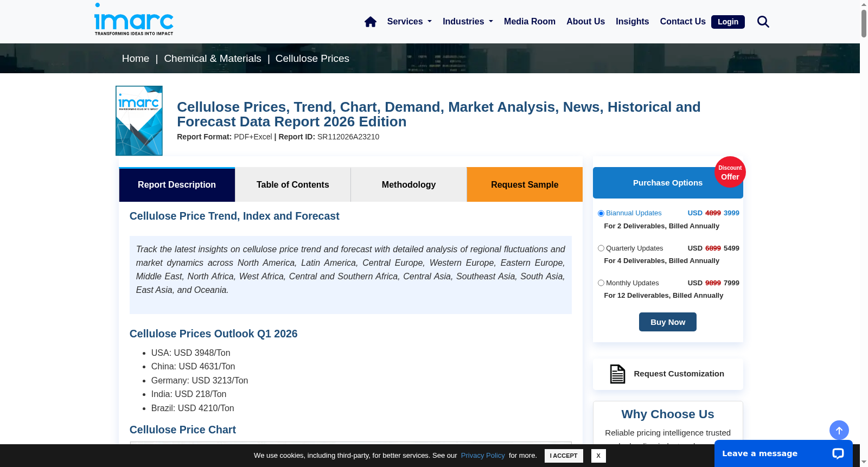Viewport: 868px width, 467px height.
Task: Accept cookies with I ACCEPT button
Action: click(564, 456)
